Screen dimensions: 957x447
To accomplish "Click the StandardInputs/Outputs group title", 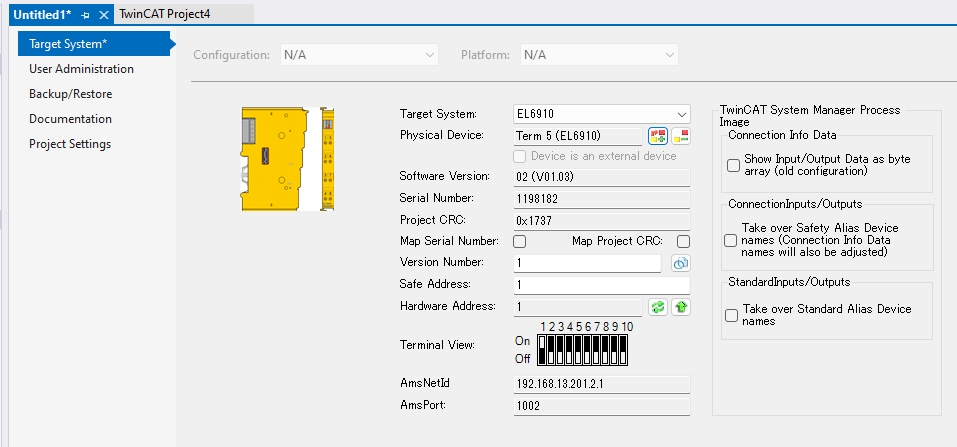I will pos(789,282).
